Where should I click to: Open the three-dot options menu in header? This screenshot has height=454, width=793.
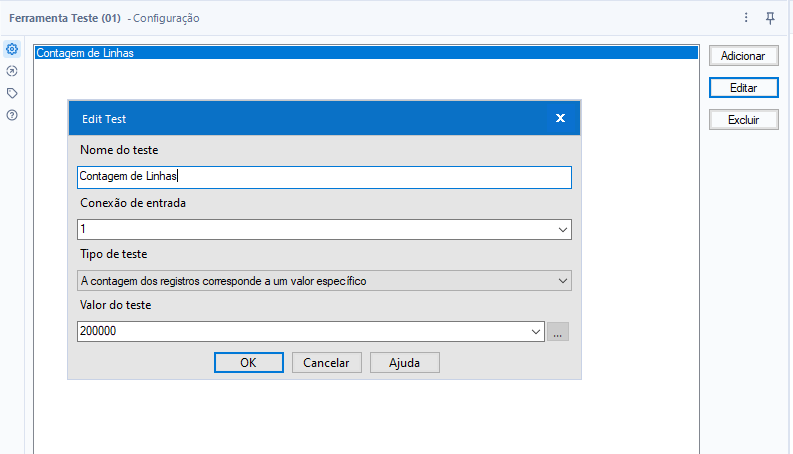(x=746, y=18)
